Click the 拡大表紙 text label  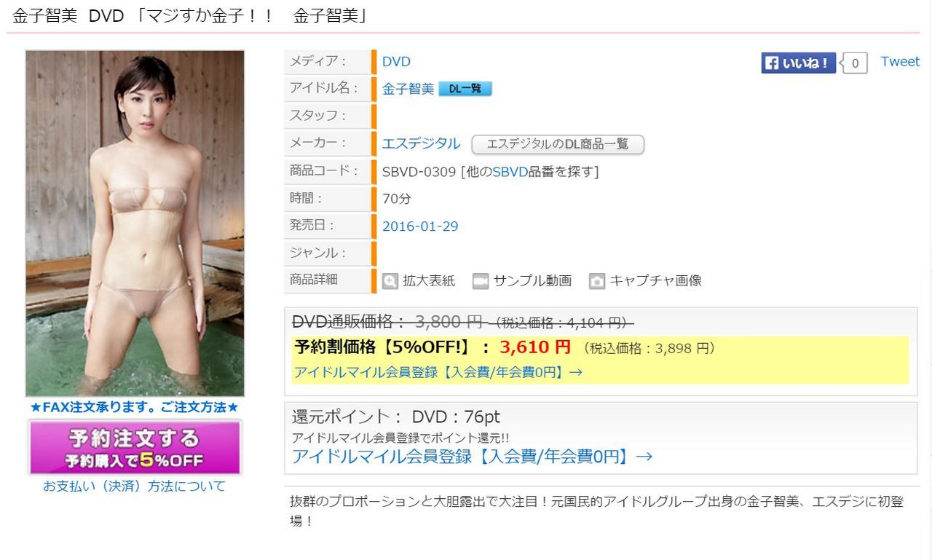click(429, 281)
